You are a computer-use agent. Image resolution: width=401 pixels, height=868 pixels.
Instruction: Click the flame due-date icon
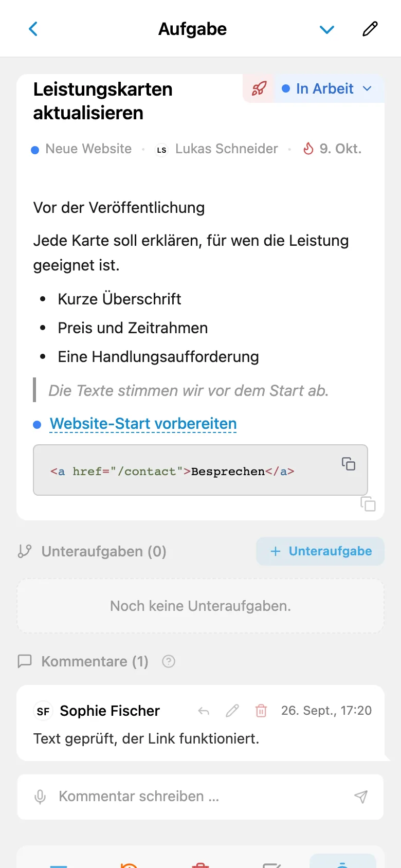tap(308, 149)
